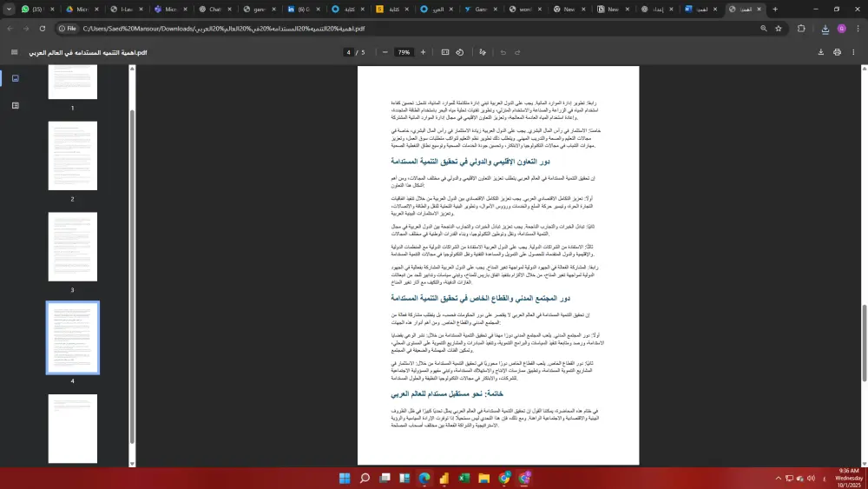Select page 1 thumbnail
868x489 pixels.
point(73,82)
